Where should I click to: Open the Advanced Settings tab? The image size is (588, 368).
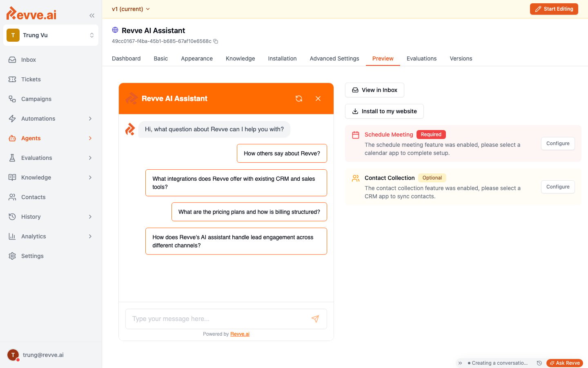(x=334, y=58)
